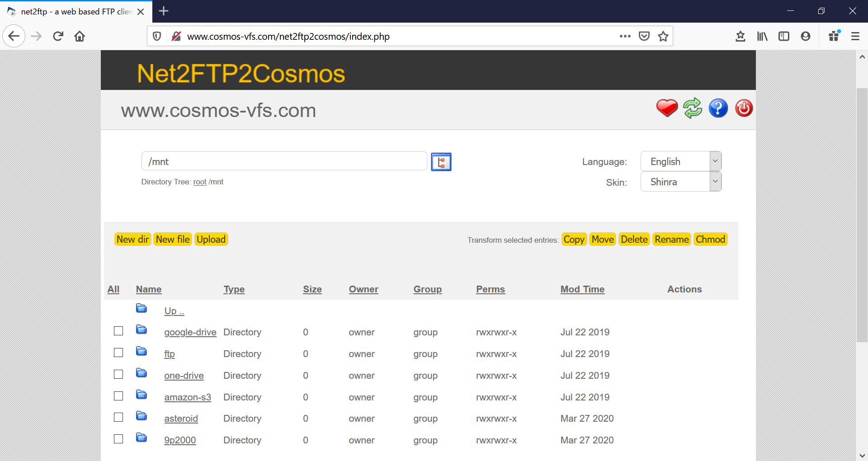Screen dimensions: 868x461
Task: Select the amazon-s3 row checkbox
Action: coord(118,396)
